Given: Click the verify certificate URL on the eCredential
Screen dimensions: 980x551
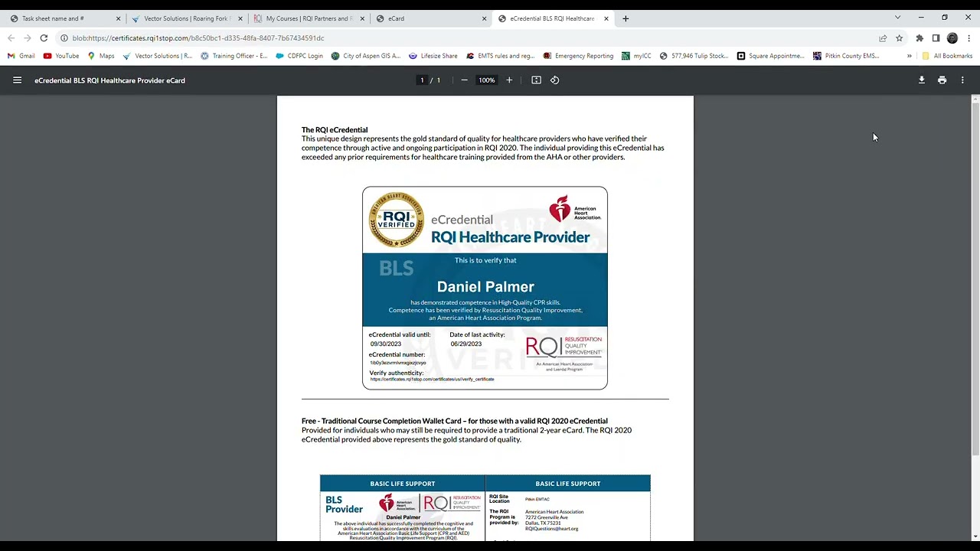Looking at the screenshot, I should click(x=432, y=380).
